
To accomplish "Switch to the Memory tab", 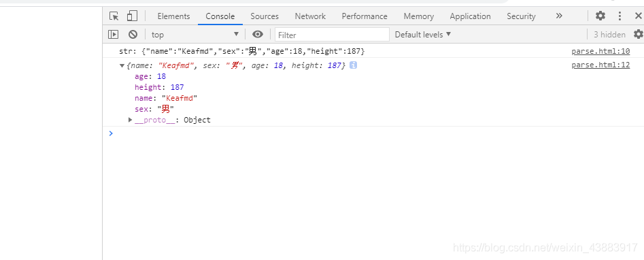I will click(x=418, y=16).
